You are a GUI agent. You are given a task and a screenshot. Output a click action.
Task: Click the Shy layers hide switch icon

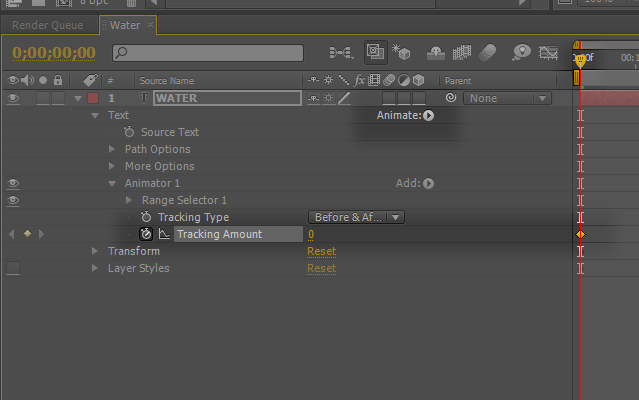click(437, 52)
